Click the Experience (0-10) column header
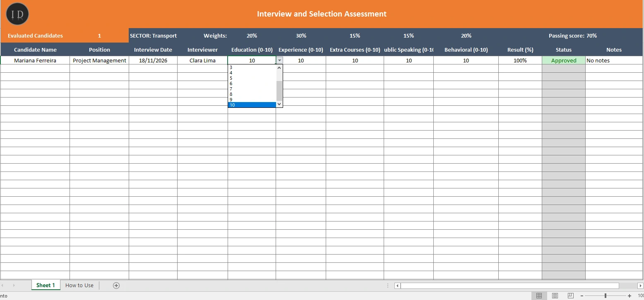This screenshot has width=644, height=300. pyautogui.click(x=301, y=50)
